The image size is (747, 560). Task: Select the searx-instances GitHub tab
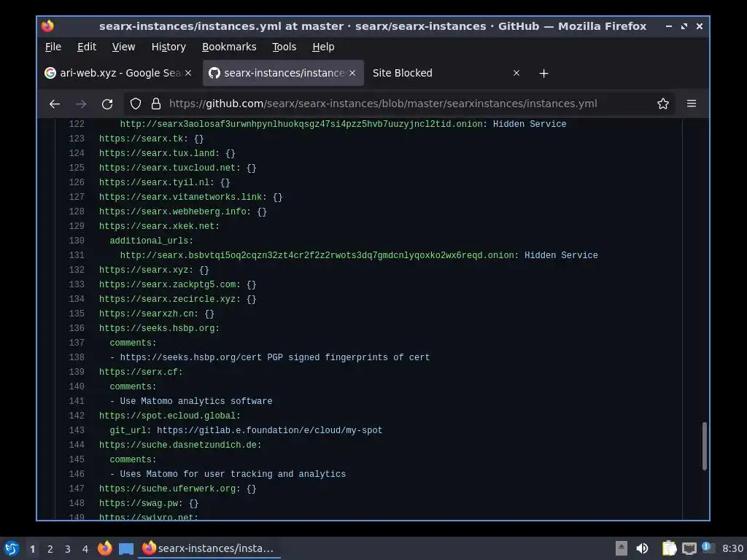(283, 73)
